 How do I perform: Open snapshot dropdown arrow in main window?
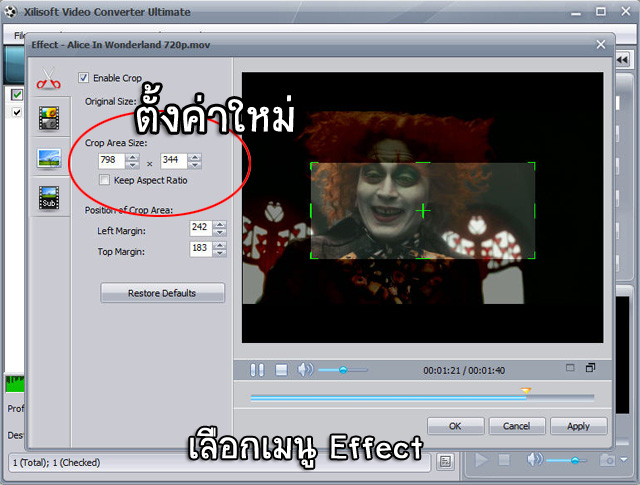624,460
